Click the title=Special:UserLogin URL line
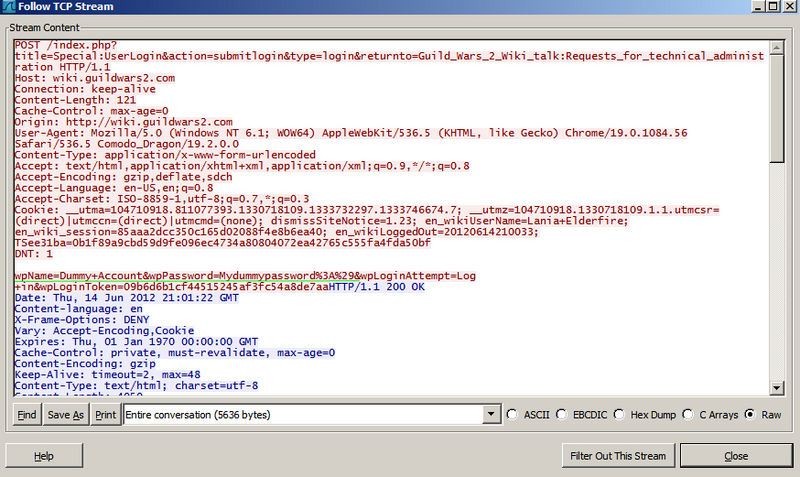The image size is (800, 477). [x=389, y=56]
